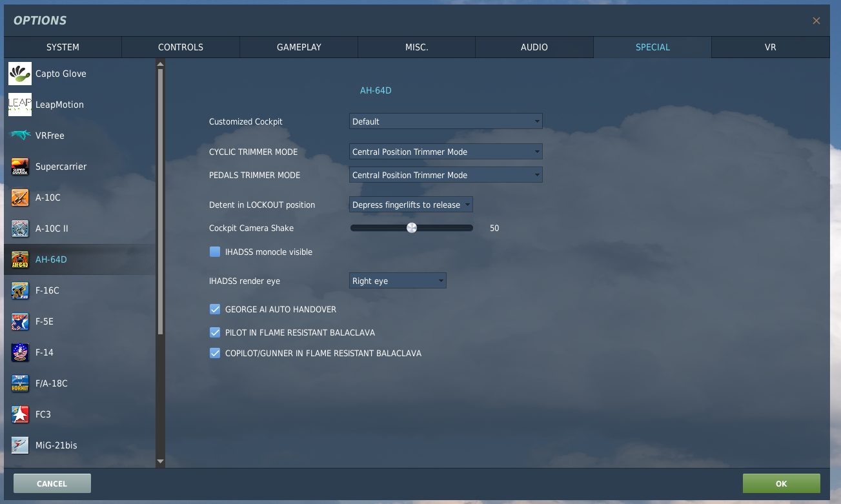Viewport: 841px width, 504px height.
Task: Select the Capto Glove module icon
Action: click(x=20, y=74)
